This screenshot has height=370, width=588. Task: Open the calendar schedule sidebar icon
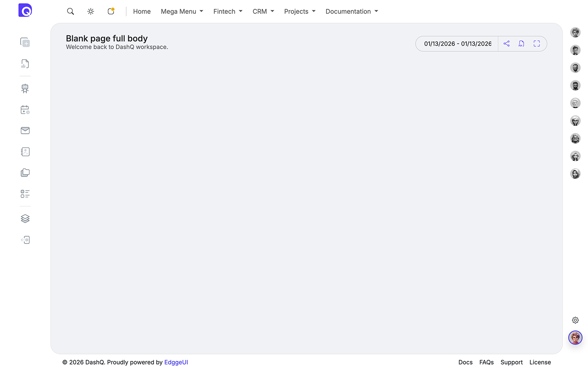click(25, 110)
